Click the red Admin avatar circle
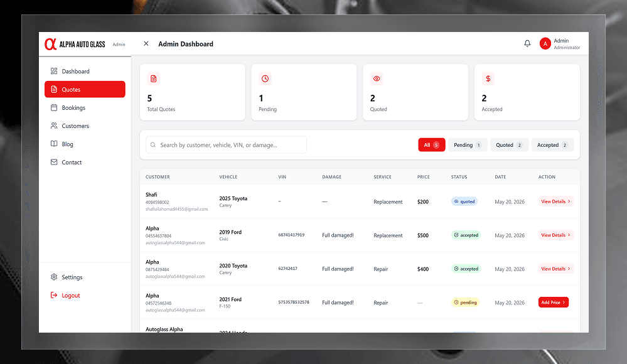Screen dimensions: 627x364 pos(545,43)
